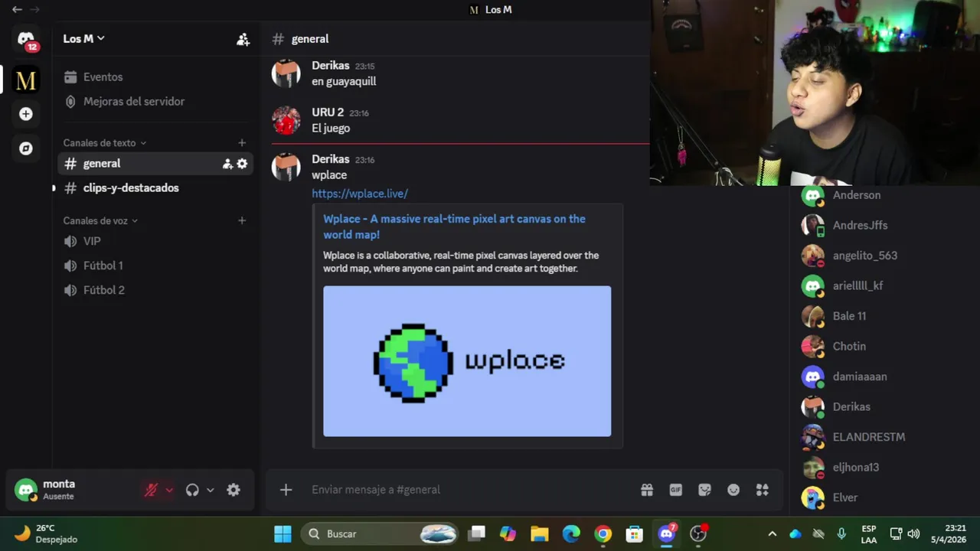Collapse the Canales de voz category

click(100, 221)
